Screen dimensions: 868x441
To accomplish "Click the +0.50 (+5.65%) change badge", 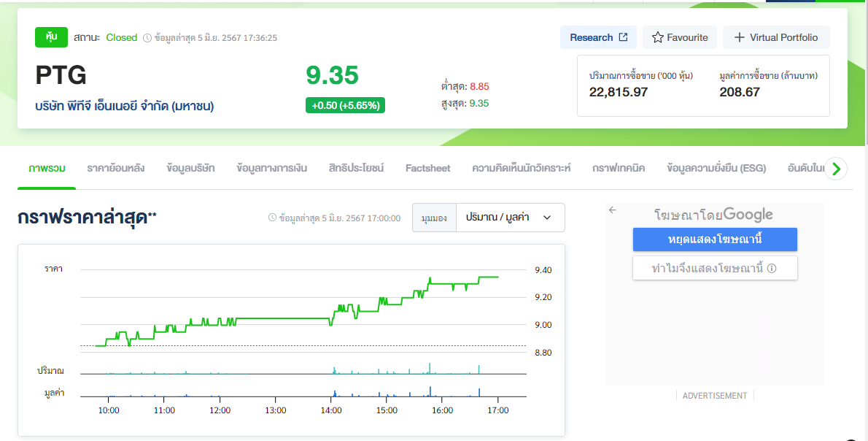I will point(346,105).
